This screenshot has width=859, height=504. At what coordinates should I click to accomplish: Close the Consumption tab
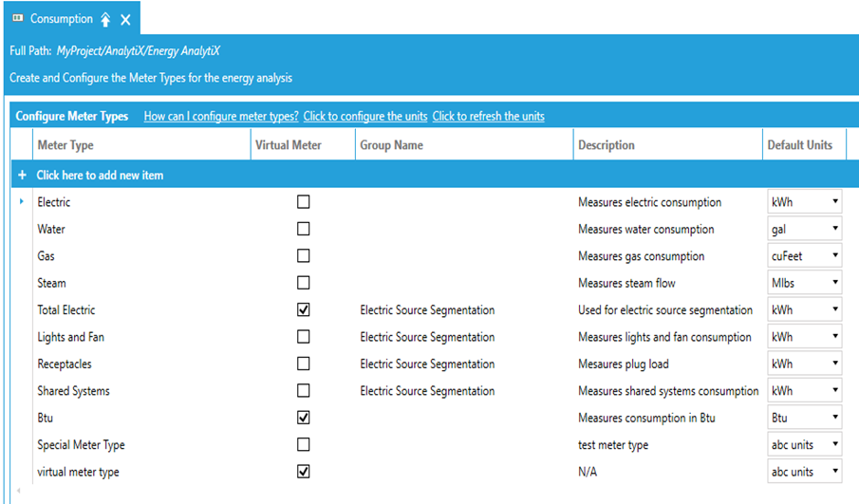(125, 20)
